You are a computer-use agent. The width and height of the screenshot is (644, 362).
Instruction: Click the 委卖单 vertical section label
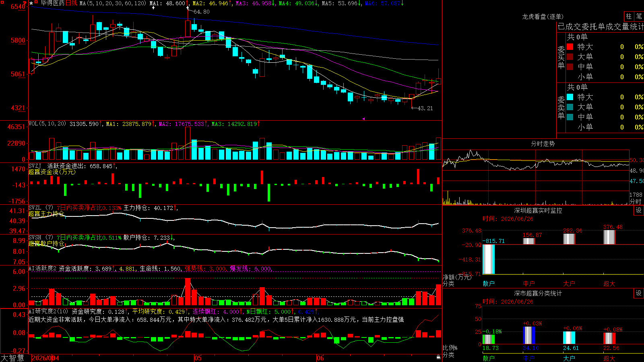pyautogui.click(x=561, y=107)
